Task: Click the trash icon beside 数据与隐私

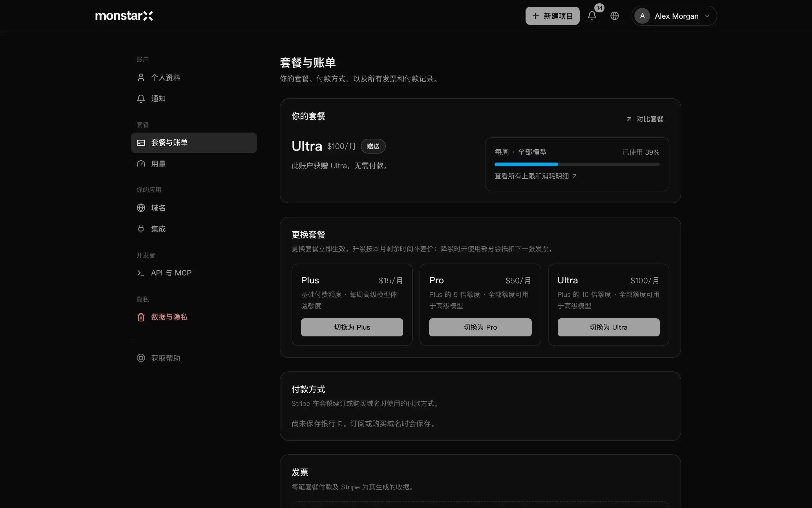Action: 141,317
